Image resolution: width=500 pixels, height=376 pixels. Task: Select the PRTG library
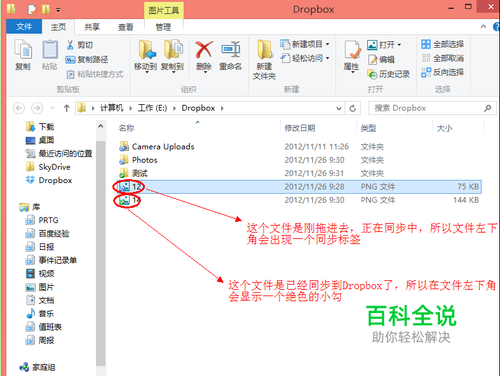(x=42, y=220)
